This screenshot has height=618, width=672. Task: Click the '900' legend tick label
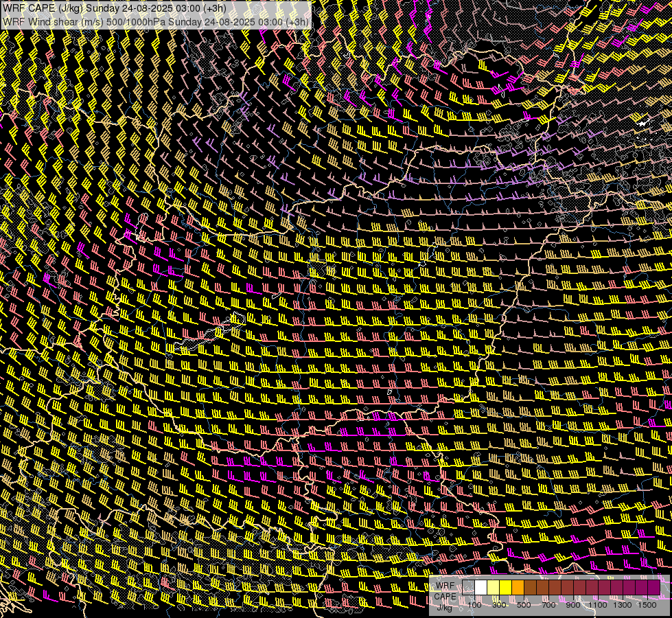(x=573, y=605)
